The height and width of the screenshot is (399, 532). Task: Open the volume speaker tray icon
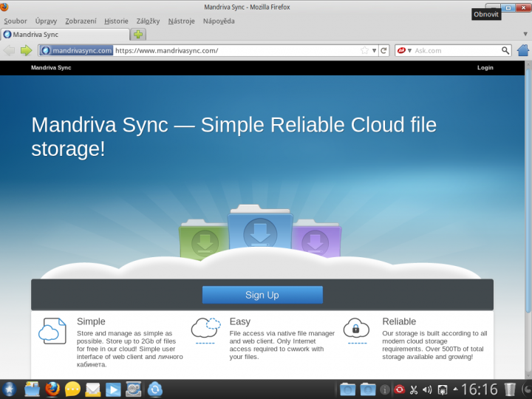(428, 389)
